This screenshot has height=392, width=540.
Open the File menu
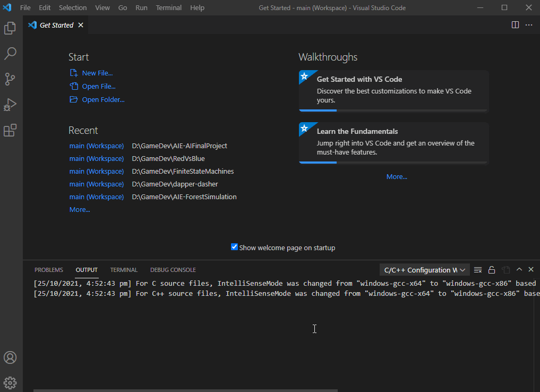tap(25, 7)
